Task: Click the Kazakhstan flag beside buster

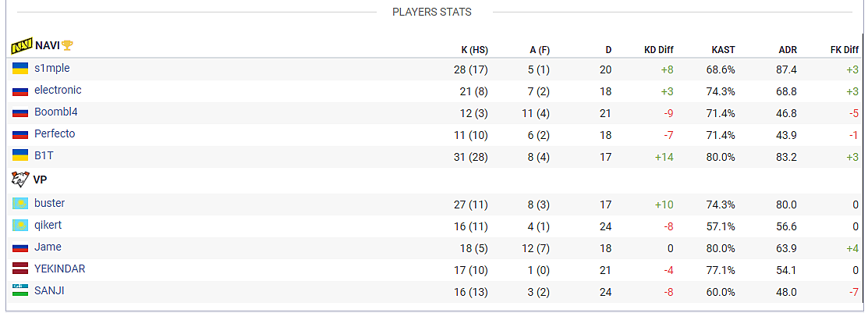Action: [x=20, y=203]
